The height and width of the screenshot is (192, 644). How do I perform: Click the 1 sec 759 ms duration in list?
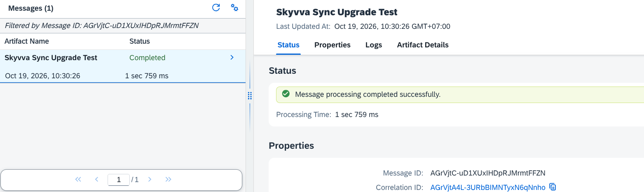(147, 76)
